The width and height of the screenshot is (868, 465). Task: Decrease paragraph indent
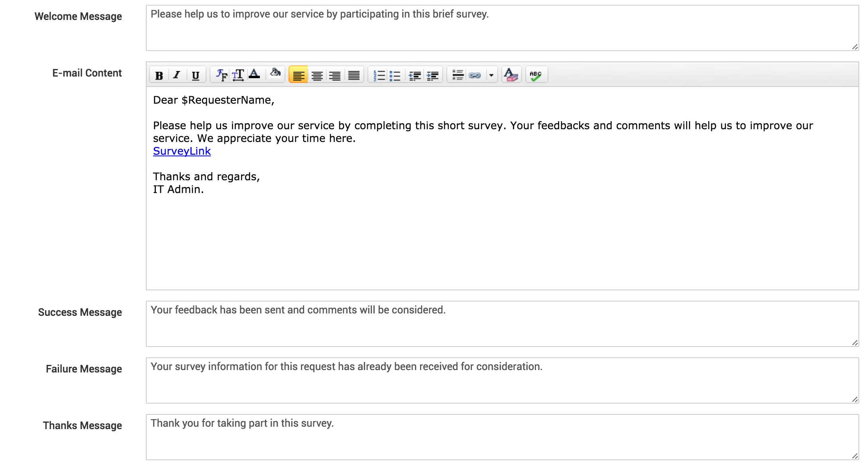click(x=415, y=75)
